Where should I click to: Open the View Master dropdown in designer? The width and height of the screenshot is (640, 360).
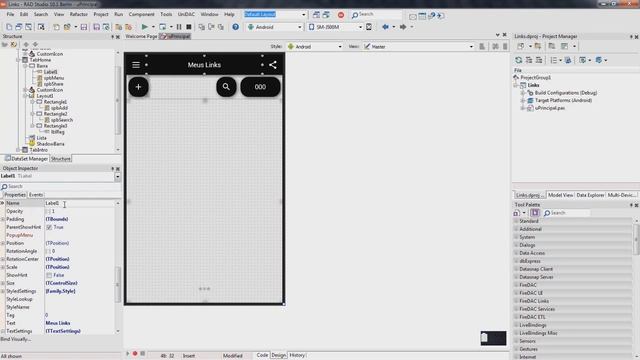pyautogui.click(x=471, y=47)
